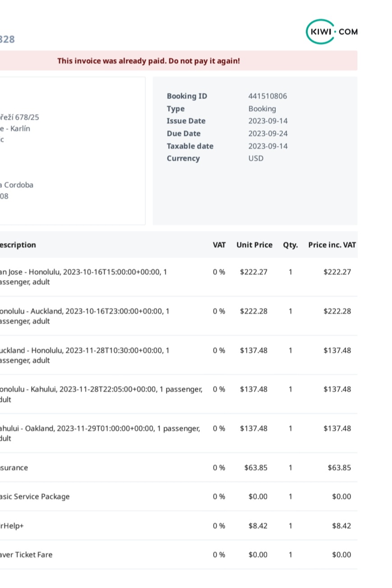Select the Booking ID value 441510806
Image resolution: width=392 pixels, height=588 pixels.
coord(268,96)
